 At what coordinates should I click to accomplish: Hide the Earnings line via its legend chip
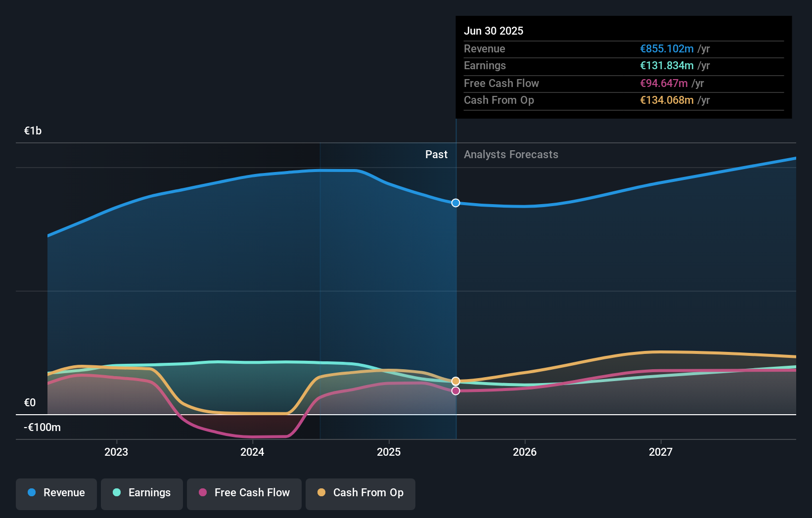(x=142, y=493)
